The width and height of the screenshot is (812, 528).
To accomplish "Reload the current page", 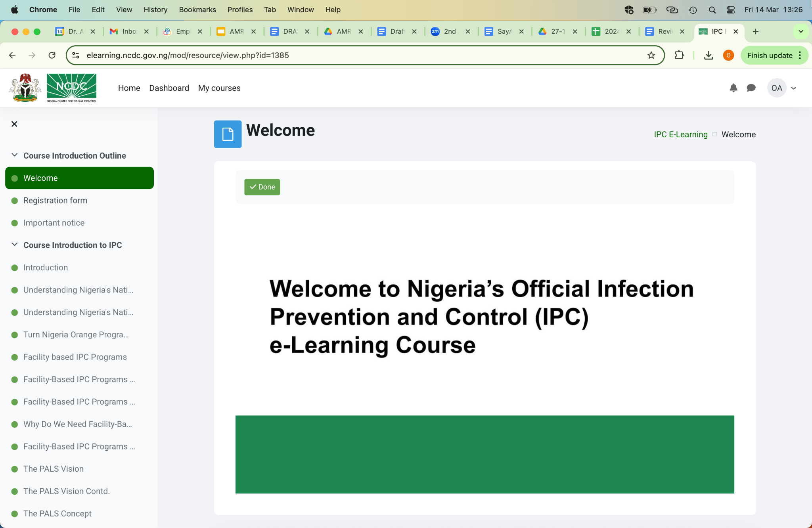I will coord(52,55).
